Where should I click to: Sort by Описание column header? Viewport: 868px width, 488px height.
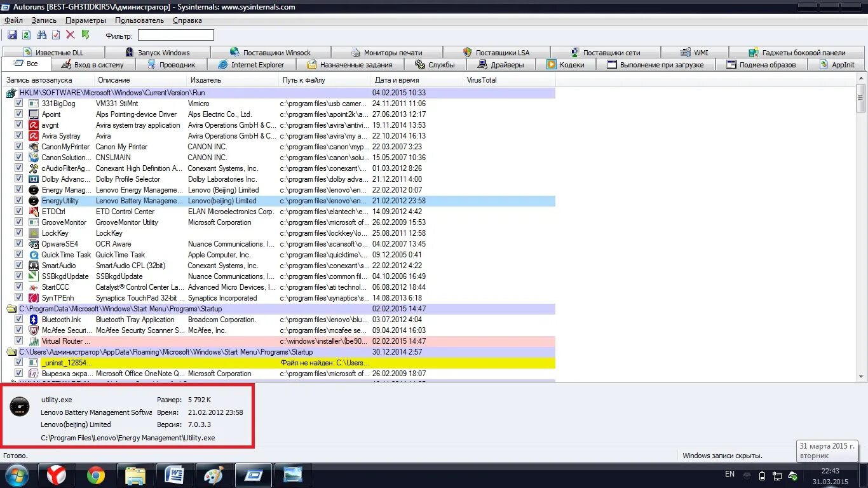[141, 80]
